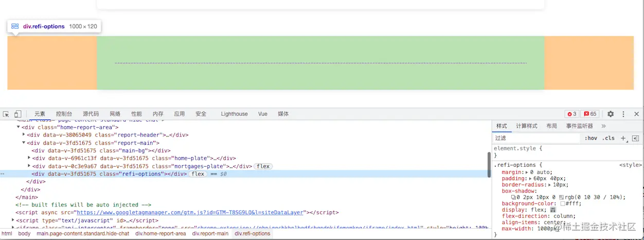Click flex badge on refi-options div
This screenshot has height=240, width=644.
coord(198,174)
